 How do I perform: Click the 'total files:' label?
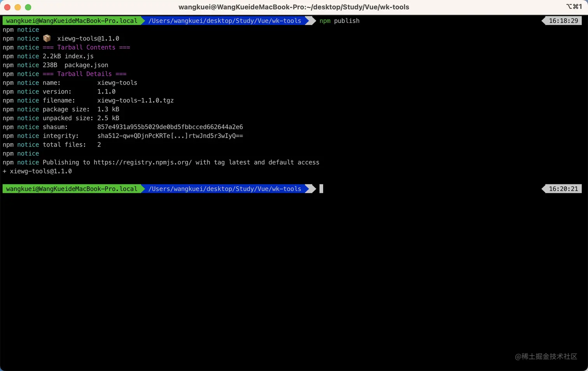64,145
